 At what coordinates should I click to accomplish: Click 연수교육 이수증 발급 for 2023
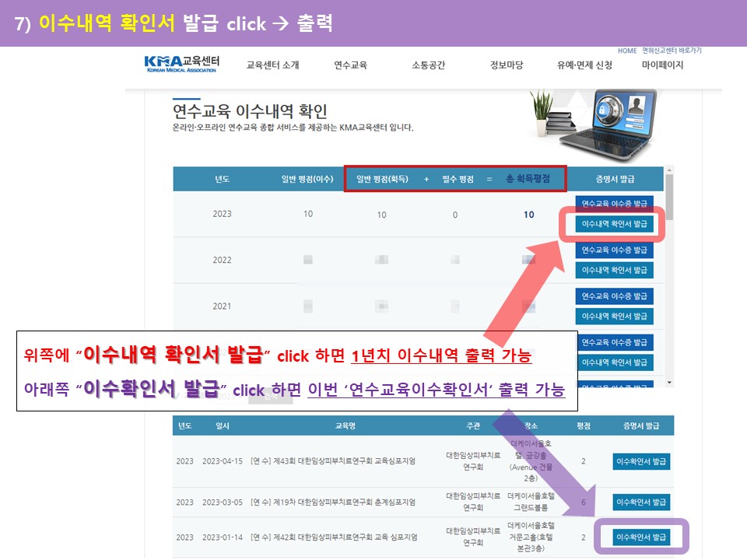click(615, 204)
